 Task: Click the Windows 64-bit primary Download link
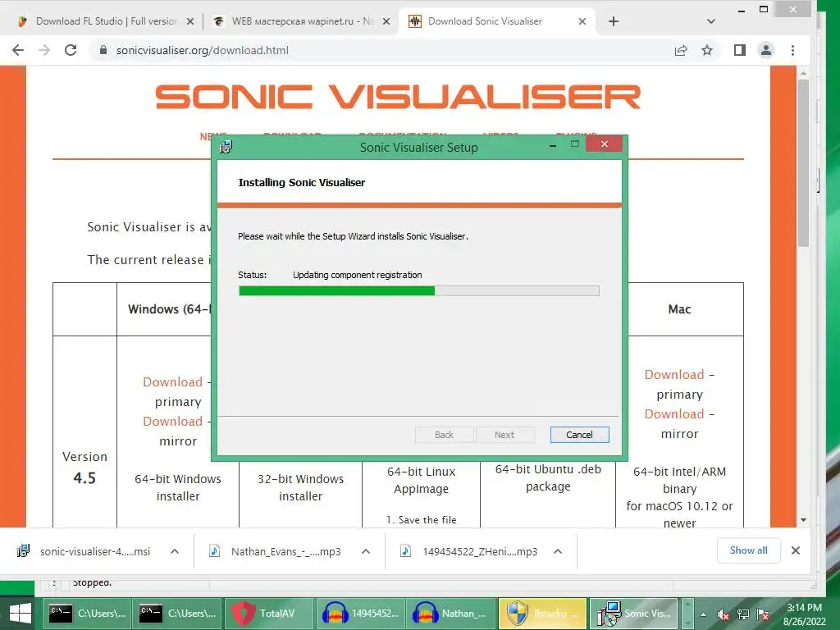pyautogui.click(x=172, y=382)
